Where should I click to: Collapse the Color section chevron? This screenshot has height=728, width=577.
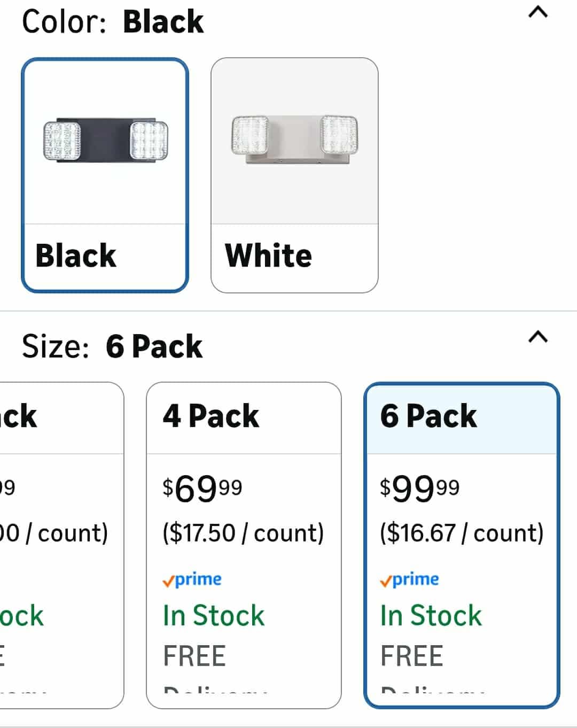click(538, 12)
